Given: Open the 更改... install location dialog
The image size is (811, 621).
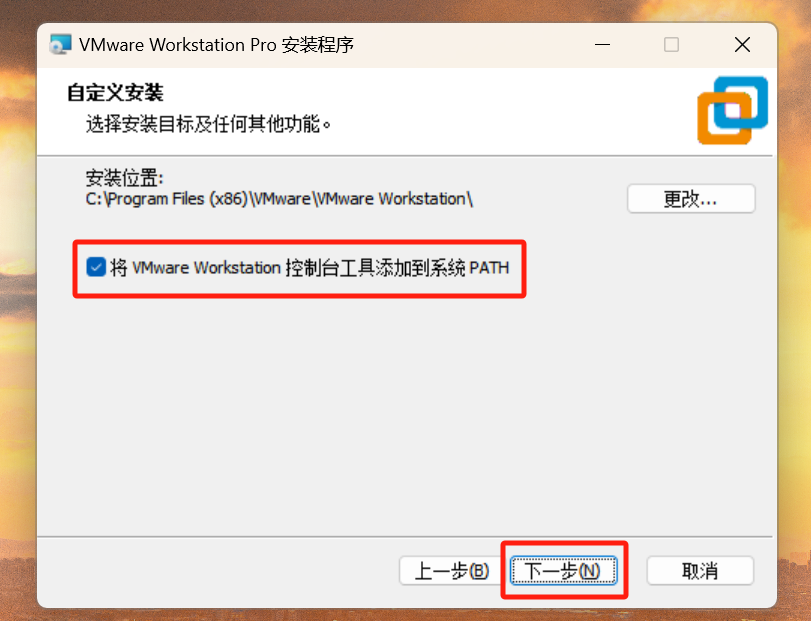Looking at the screenshot, I should [x=691, y=199].
